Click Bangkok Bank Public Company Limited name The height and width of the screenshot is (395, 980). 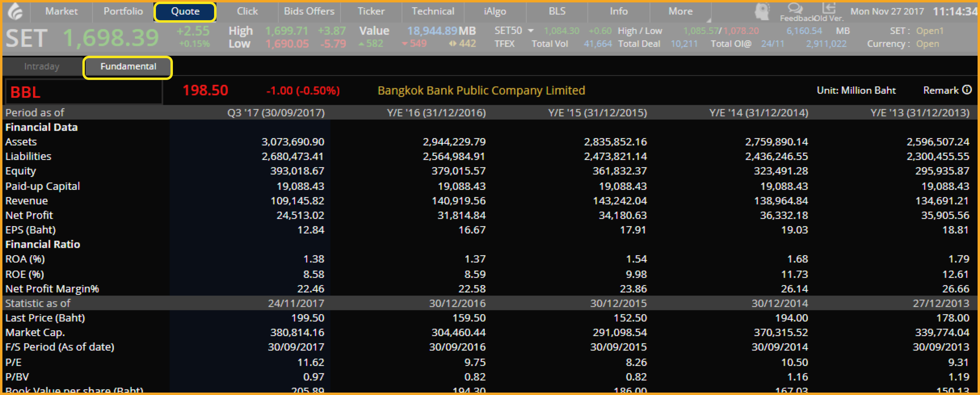(x=481, y=90)
